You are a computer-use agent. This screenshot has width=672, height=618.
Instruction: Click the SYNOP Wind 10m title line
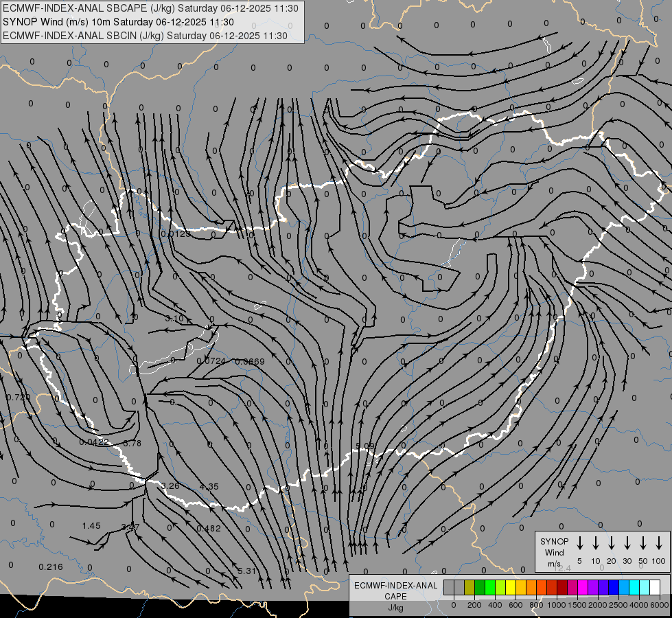tap(118, 22)
